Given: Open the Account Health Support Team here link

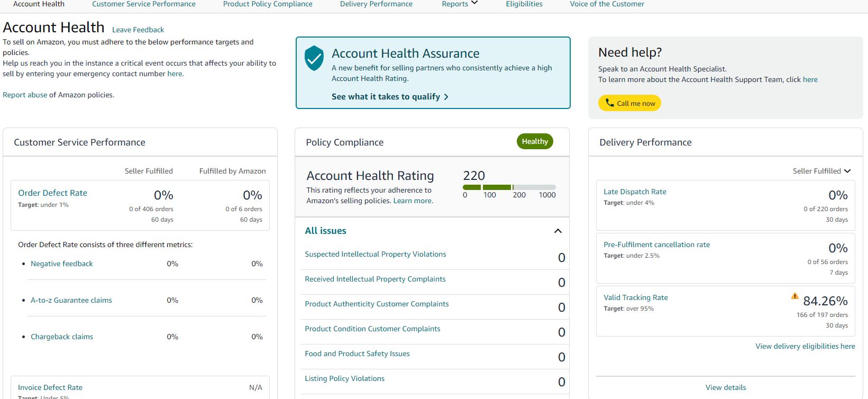Looking at the screenshot, I should point(810,79).
